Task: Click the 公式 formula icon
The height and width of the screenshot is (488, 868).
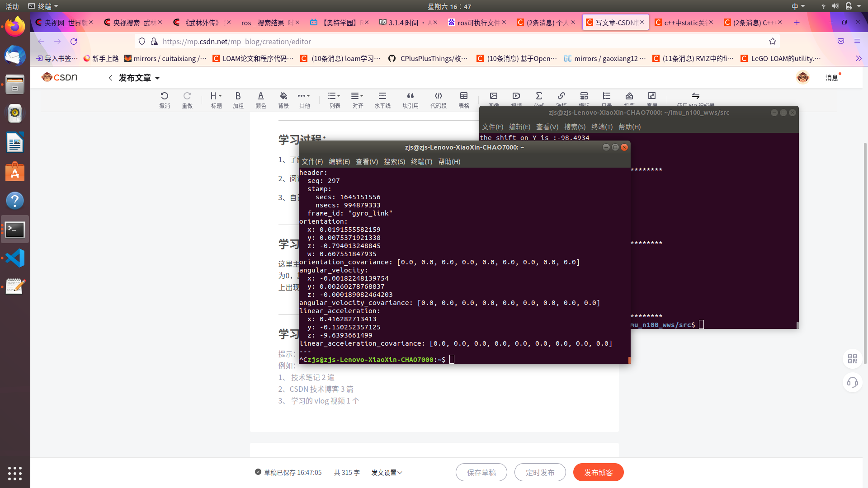Action: [x=539, y=96]
